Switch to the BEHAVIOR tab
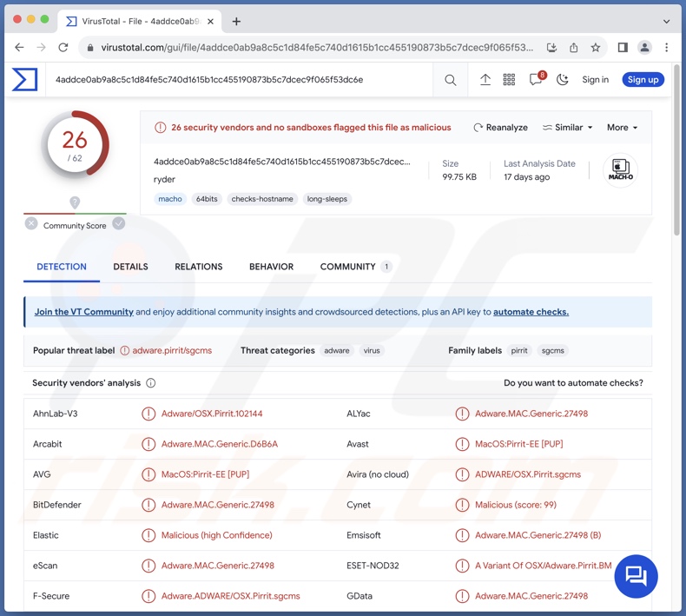This screenshot has width=686, height=616. pos(271,267)
